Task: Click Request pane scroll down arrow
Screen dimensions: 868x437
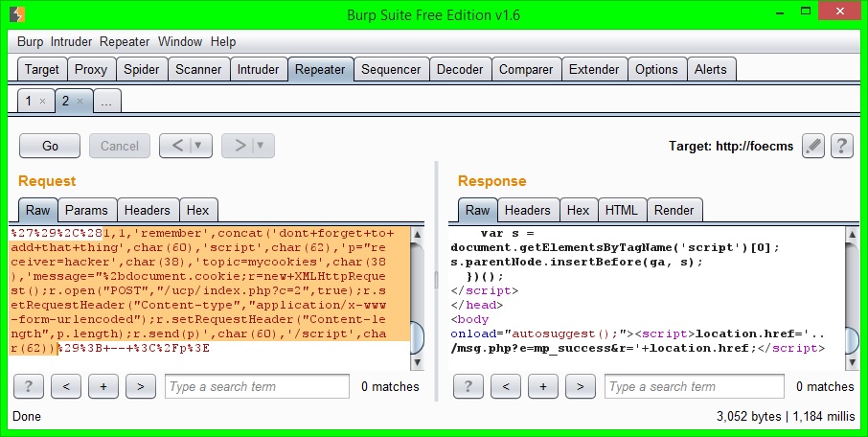Action: click(418, 363)
